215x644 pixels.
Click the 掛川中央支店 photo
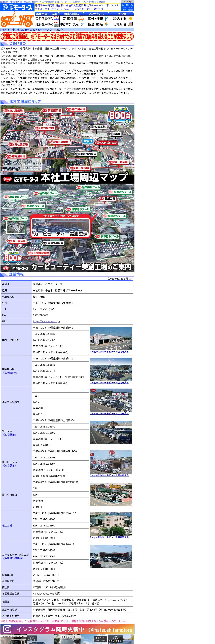click(111, 495)
